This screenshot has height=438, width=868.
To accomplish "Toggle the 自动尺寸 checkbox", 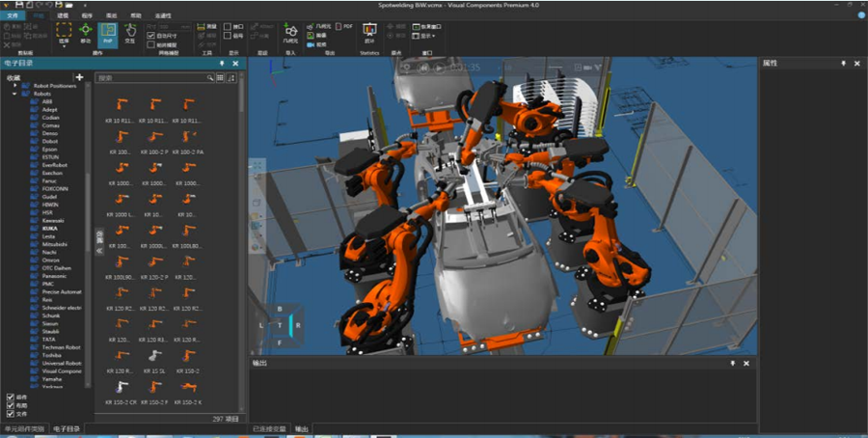I will pyautogui.click(x=151, y=35).
